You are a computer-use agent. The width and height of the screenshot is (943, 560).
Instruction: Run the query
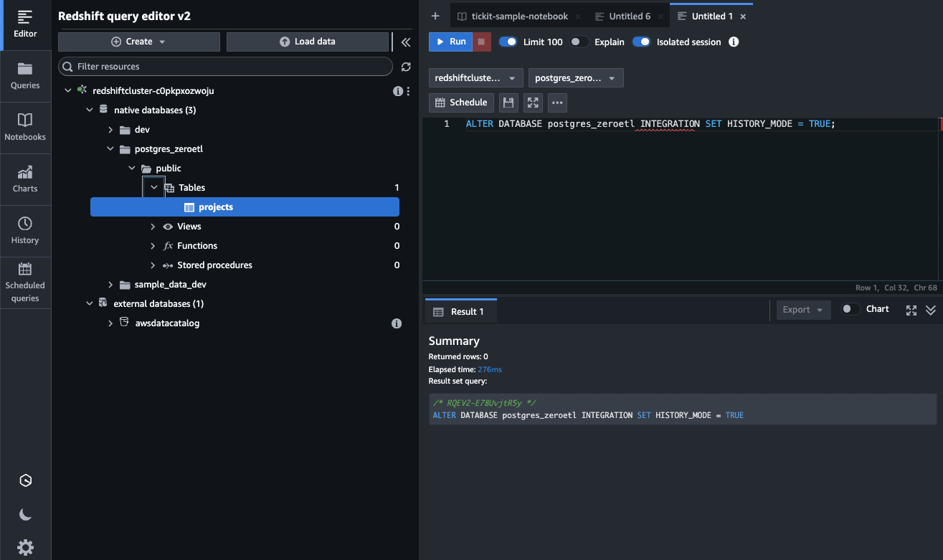pyautogui.click(x=450, y=42)
